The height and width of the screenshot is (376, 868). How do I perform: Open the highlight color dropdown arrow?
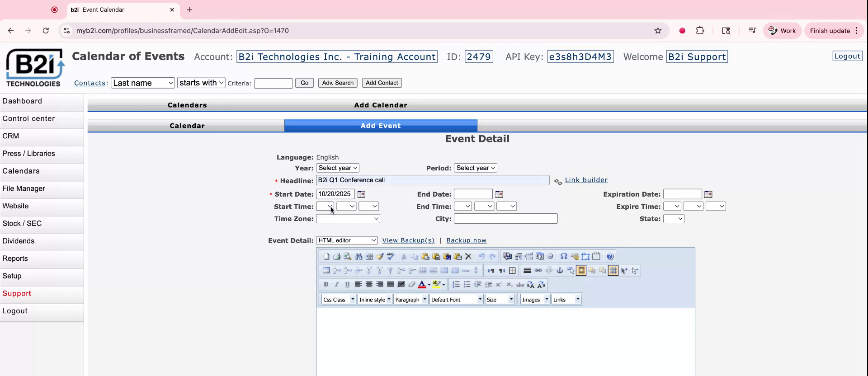pyautogui.click(x=444, y=285)
